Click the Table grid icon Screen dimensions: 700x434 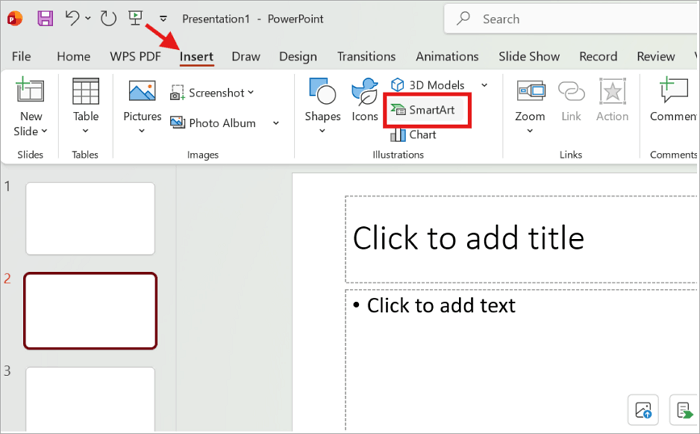coord(85,91)
